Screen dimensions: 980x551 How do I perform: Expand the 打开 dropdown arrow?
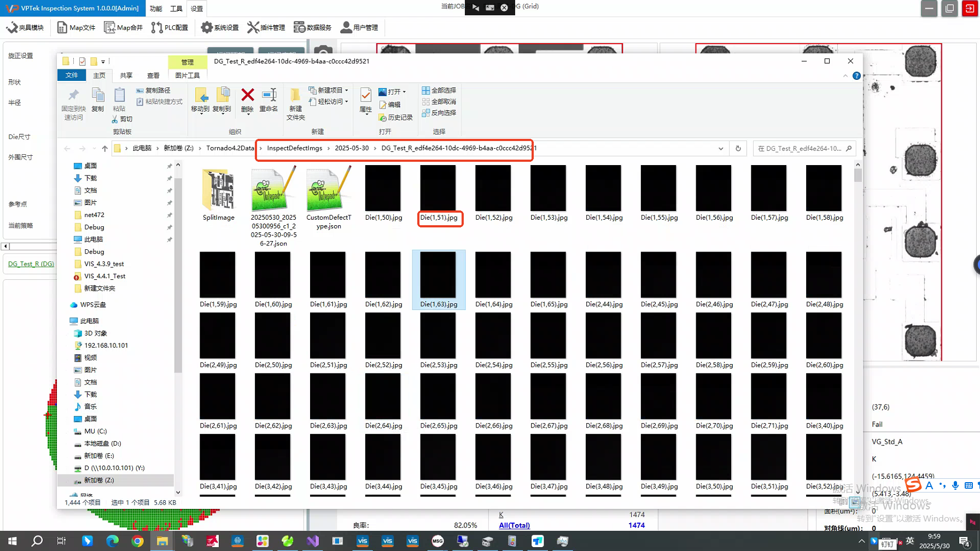404,92
